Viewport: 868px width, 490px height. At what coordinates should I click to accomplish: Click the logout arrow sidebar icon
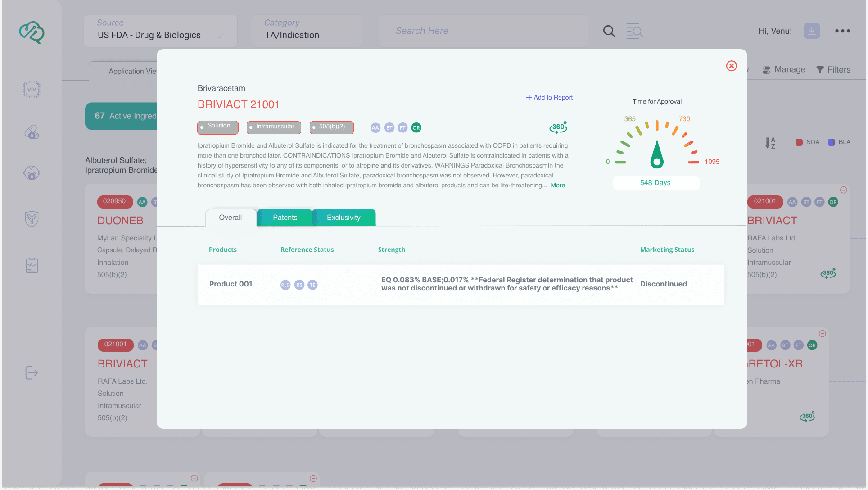[32, 373]
